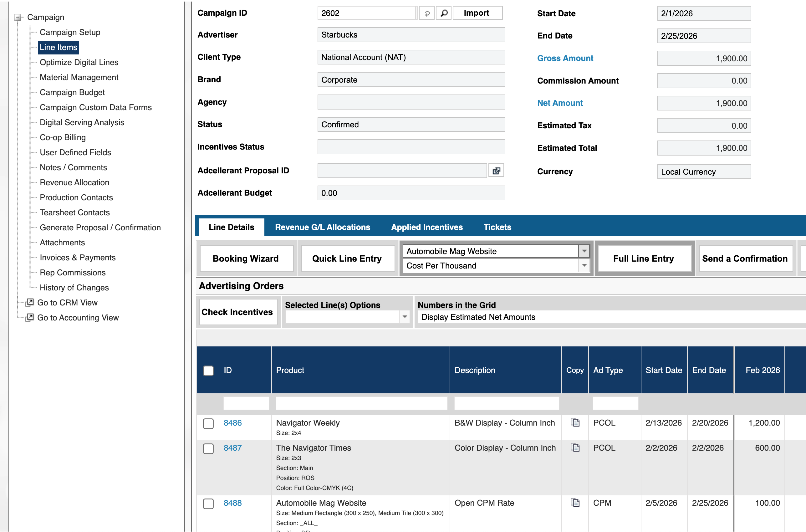Expand the Selected Line(s) Options dropdown
The image size is (806, 532).
click(404, 317)
